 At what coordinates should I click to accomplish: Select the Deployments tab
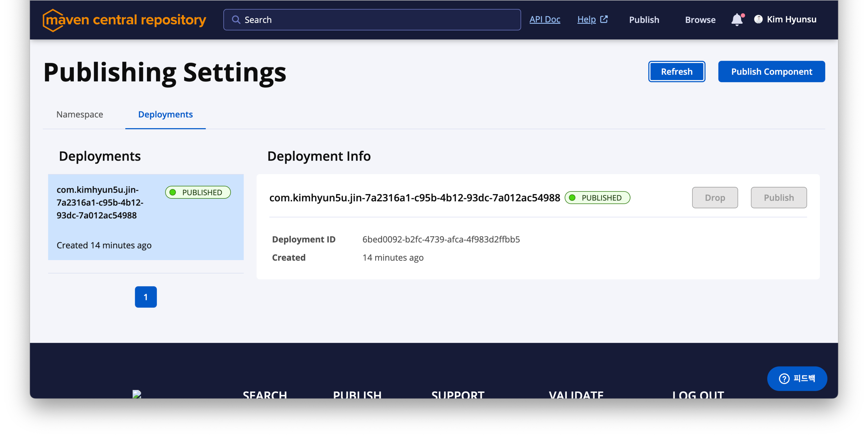point(165,115)
